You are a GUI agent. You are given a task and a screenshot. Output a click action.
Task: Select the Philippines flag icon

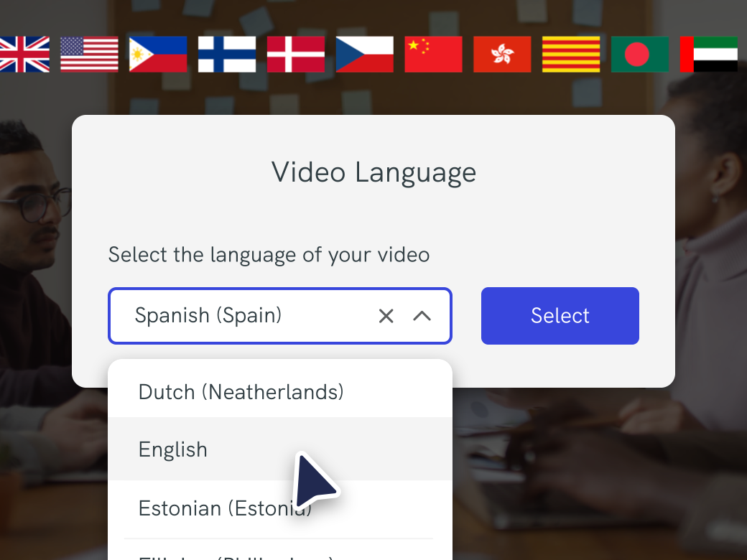[158, 55]
